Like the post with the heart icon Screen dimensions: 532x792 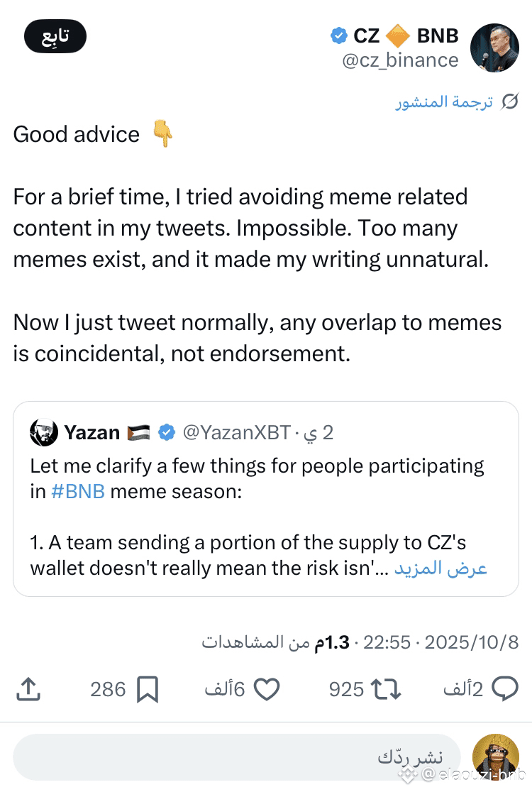(x=267, y=688)
